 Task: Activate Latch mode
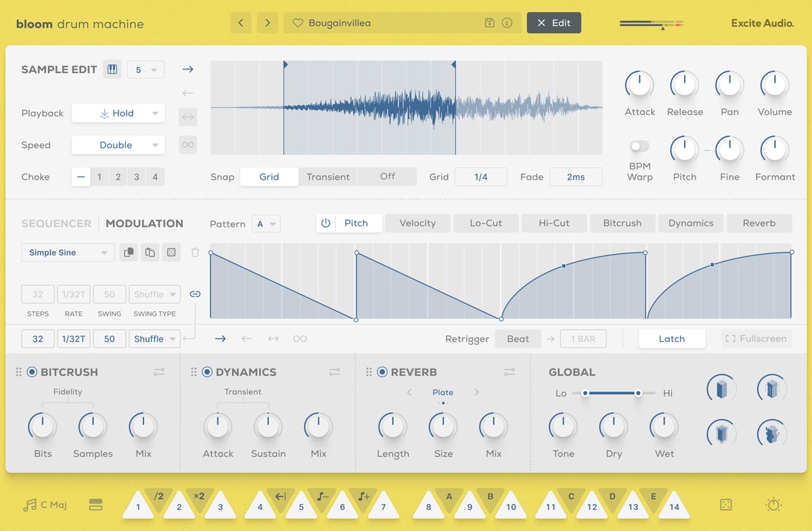point(672,339)
